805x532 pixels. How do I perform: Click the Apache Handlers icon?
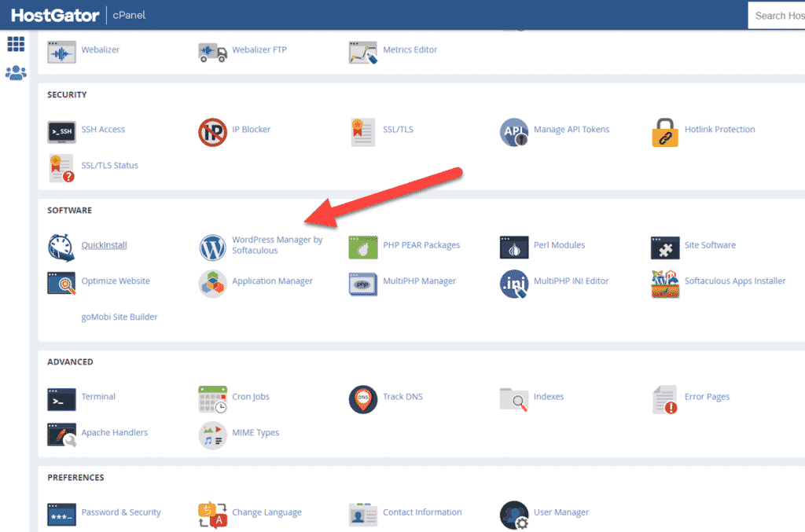[61, 435]
